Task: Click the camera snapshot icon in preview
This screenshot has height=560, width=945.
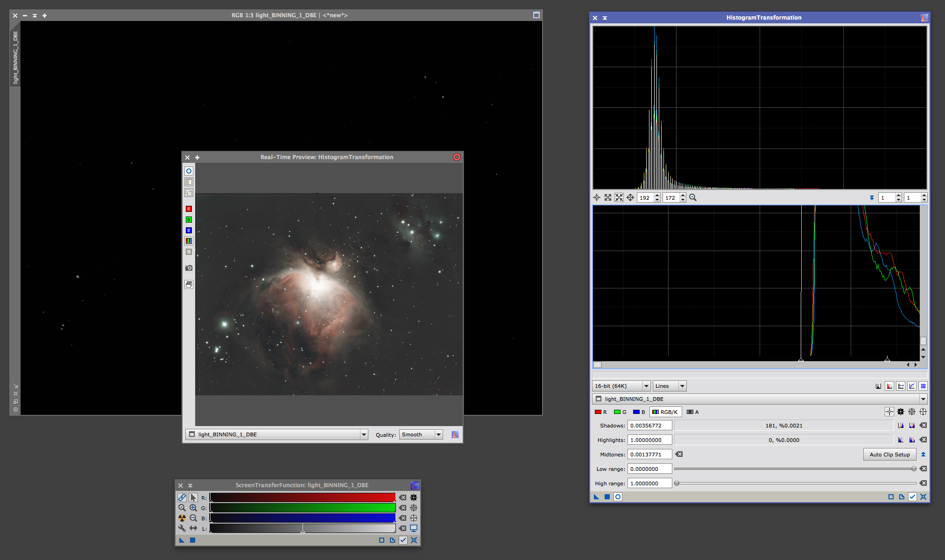Action: [189, 268]
